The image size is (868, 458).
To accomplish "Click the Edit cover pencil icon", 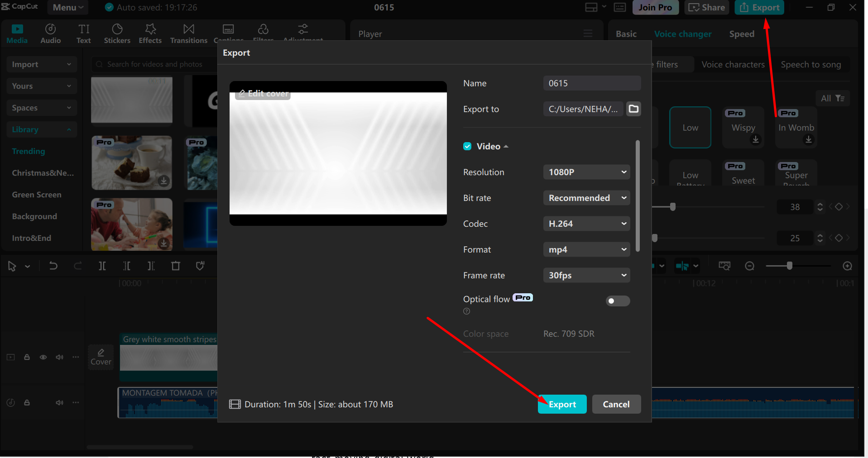I will [242, 94].
